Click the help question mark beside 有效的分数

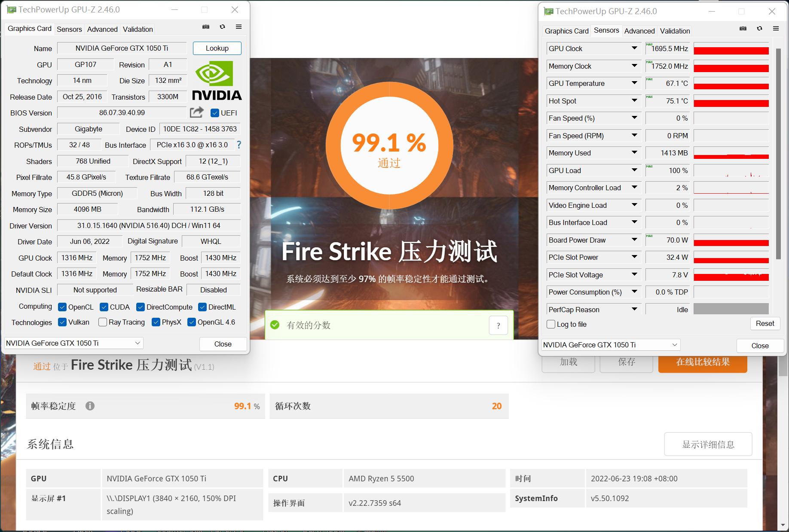point(498,325)
